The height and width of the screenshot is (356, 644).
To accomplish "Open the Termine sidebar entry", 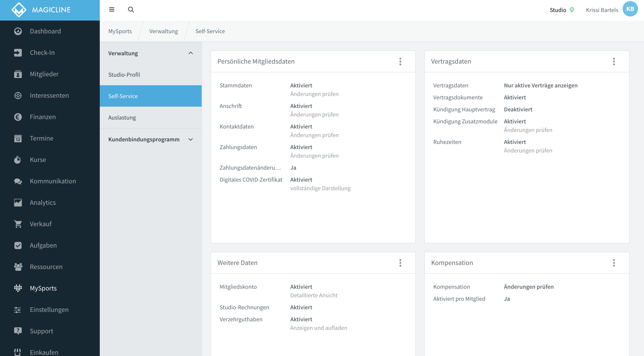I will tap(50, 138).
